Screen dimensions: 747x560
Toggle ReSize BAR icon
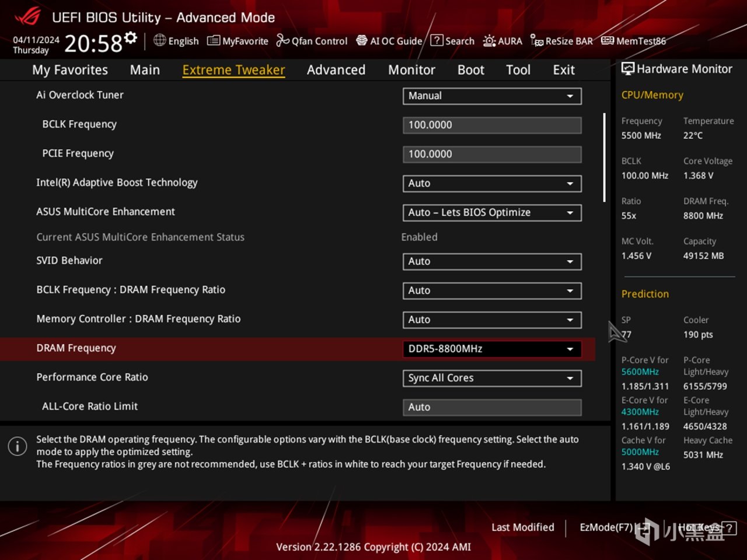coord(537,40)
